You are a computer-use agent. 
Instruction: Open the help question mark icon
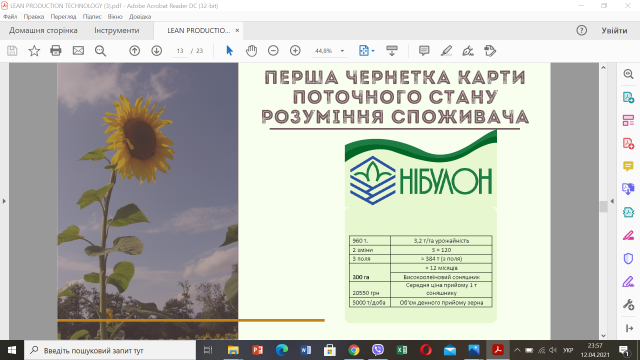[582, 31]
